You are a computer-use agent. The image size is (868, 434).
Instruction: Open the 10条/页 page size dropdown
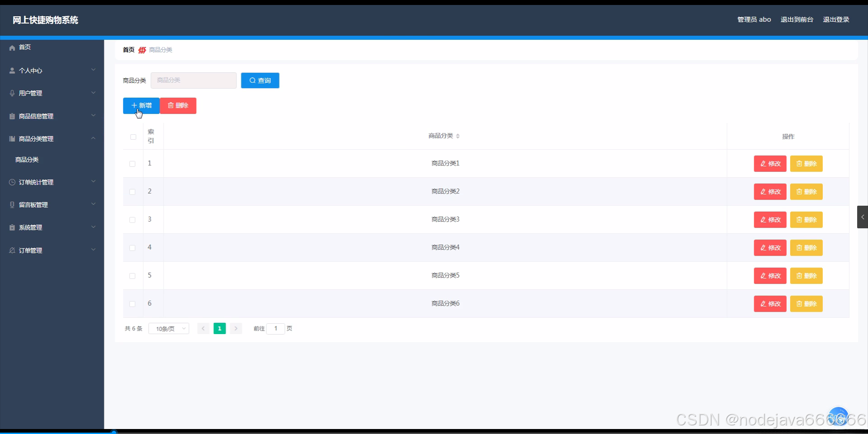169,329
